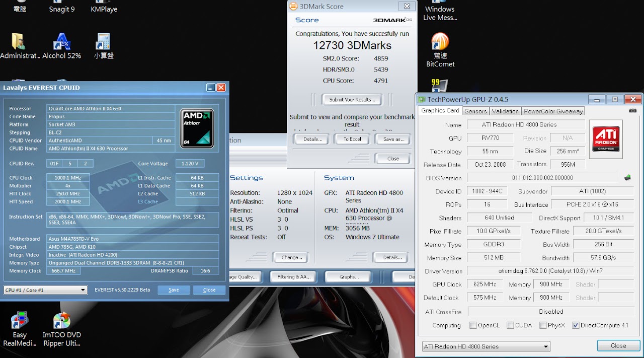Click the Driver Version field in GPU-Z
Image resolution: width=644 pixels, height=358 pixels.
550,271
